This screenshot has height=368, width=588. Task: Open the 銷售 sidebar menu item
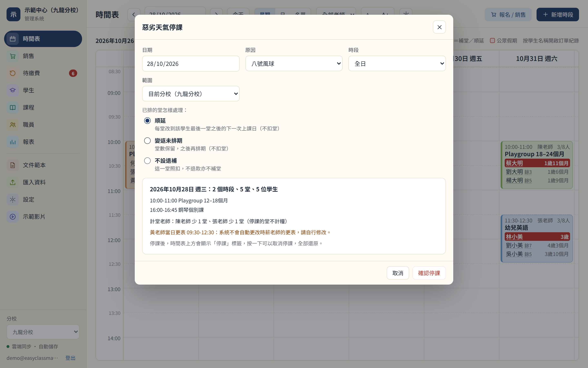tap(43, 56)
